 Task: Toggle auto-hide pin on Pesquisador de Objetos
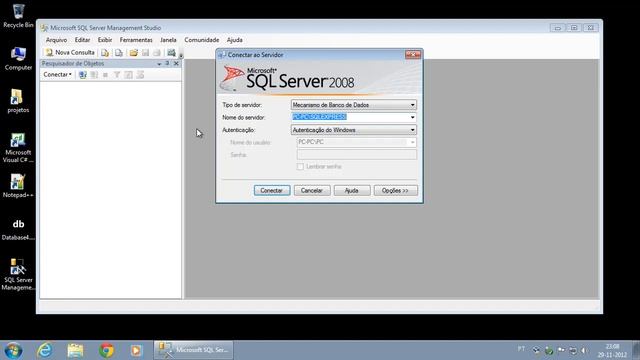[x=167, y=64]
